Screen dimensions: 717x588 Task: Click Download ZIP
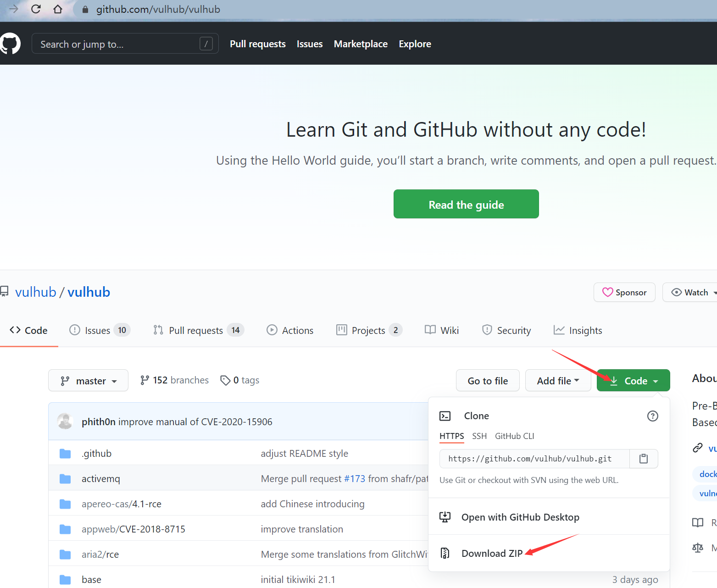(492, 553)
